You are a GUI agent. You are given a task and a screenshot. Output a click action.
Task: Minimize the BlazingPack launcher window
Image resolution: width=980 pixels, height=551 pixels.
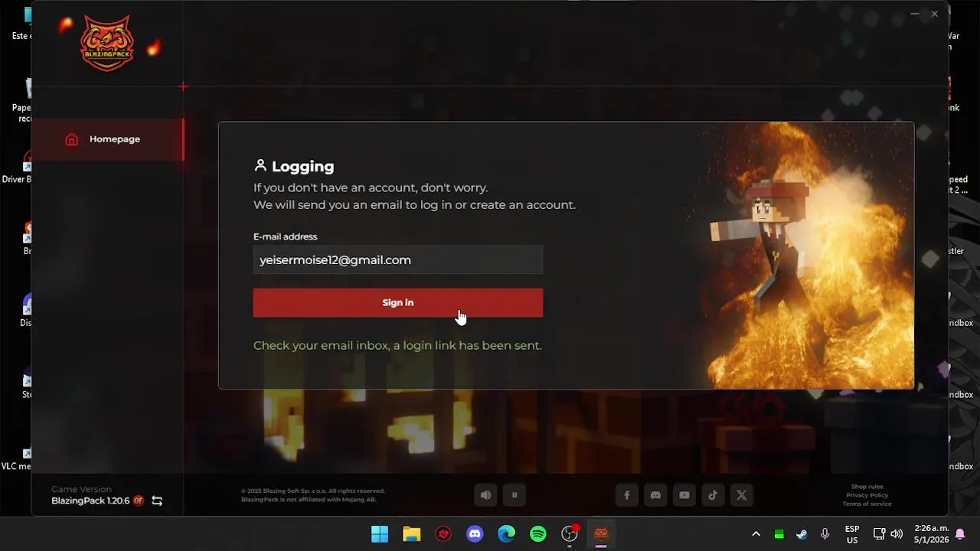point(915,14)
